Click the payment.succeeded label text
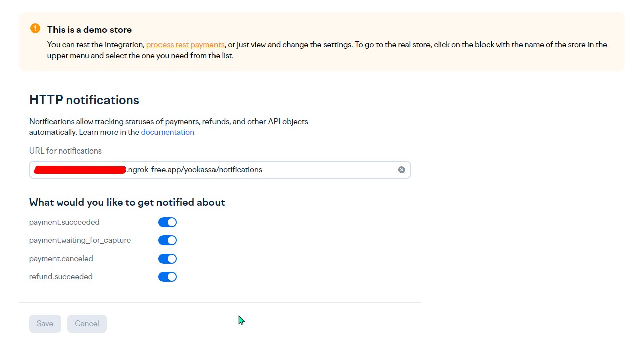 click(65, 222)
